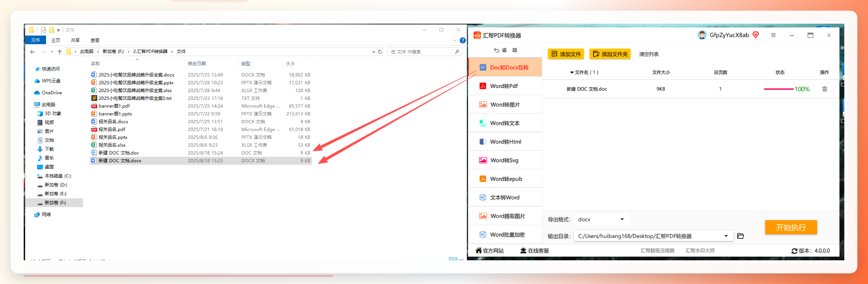Open 下载 in the Explorer navigation pane
Viewport: 868px width, 284px height.
49,149
